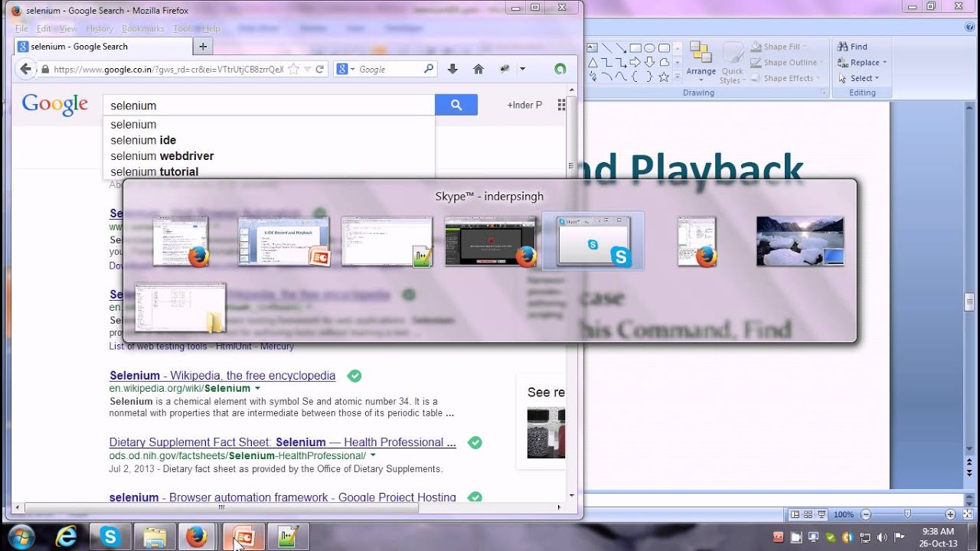Open the dropdown arrow beside Firefox toolbar addon
This screenshot has height=551, width=980.
click(522, 69)
